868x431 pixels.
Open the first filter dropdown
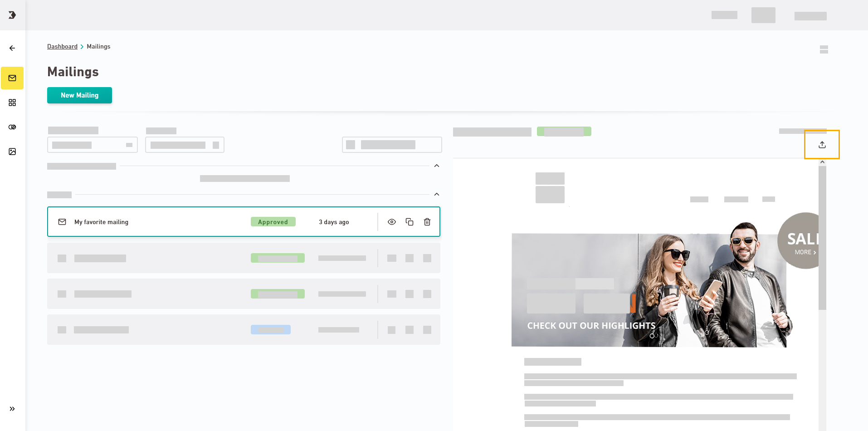[x=92, y=145]
